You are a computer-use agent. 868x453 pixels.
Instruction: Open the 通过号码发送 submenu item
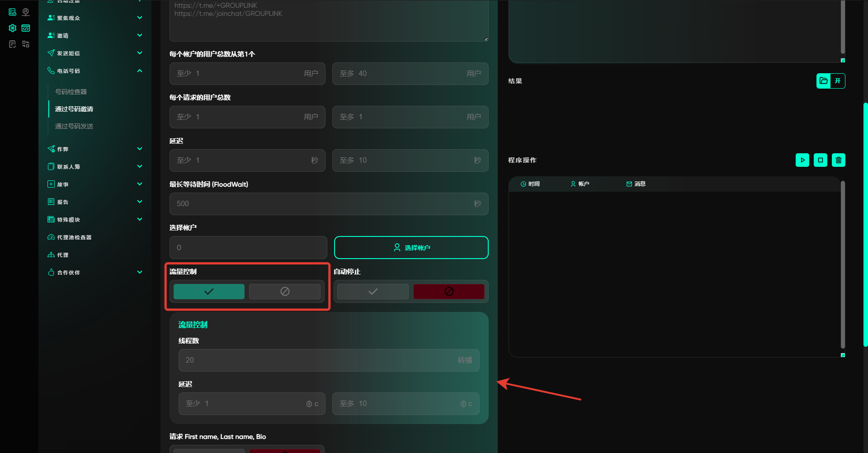pos(74,126)
